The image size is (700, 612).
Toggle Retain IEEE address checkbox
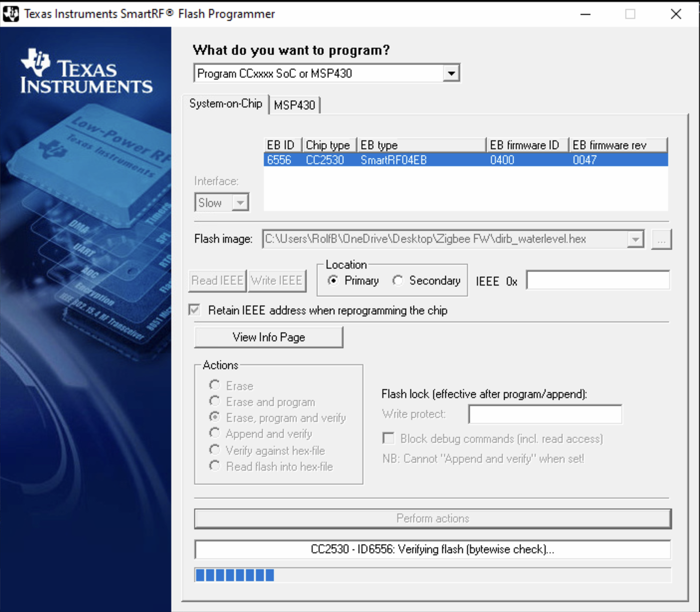(x=195, y=310)
